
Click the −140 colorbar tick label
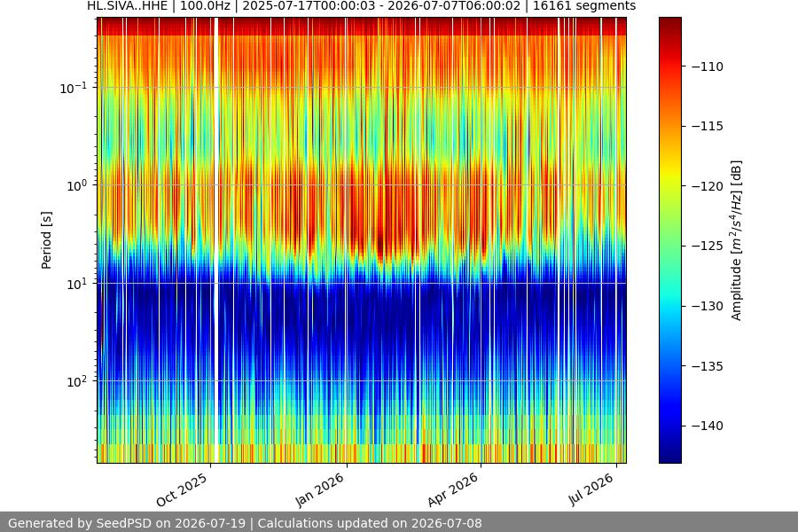point(708,426)
